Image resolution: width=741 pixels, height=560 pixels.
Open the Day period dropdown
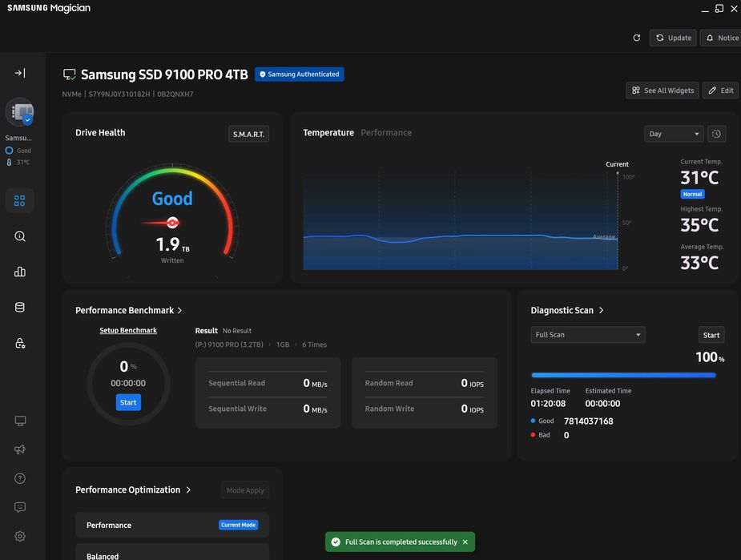(674, 134)
